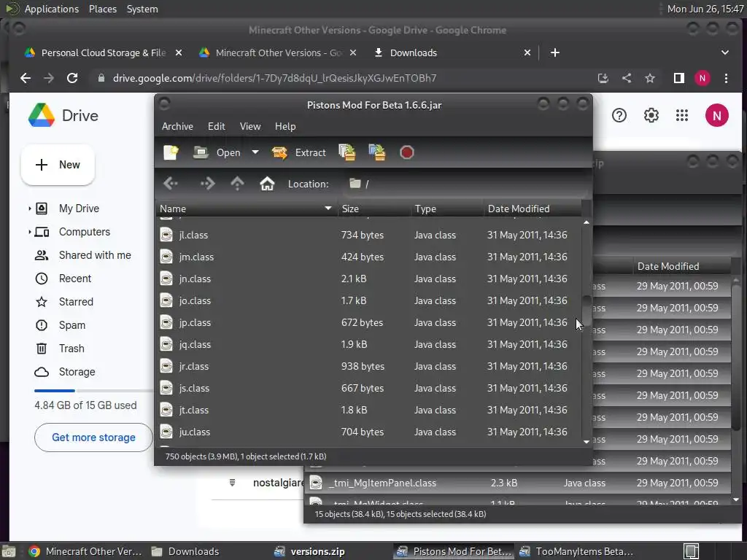Open the Help menu in archive manager
This screenshot has width=747, height=560.
point(285,126)
